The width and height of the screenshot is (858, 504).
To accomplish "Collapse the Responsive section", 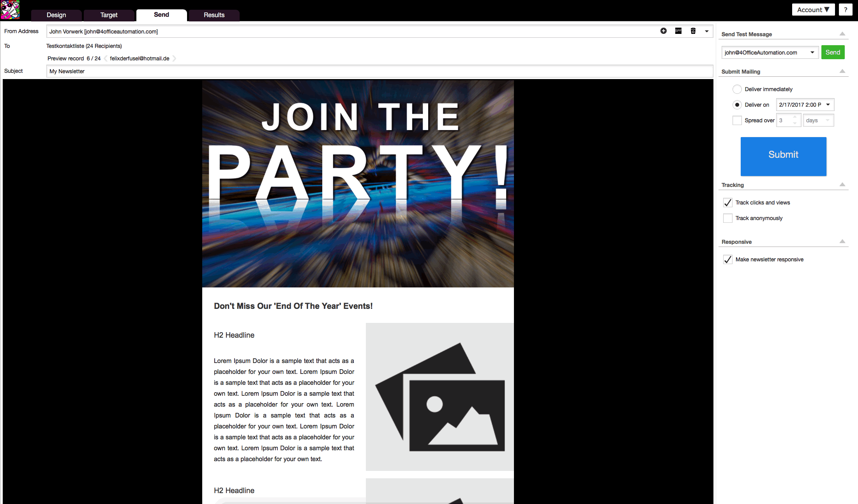I will [842, 241].
